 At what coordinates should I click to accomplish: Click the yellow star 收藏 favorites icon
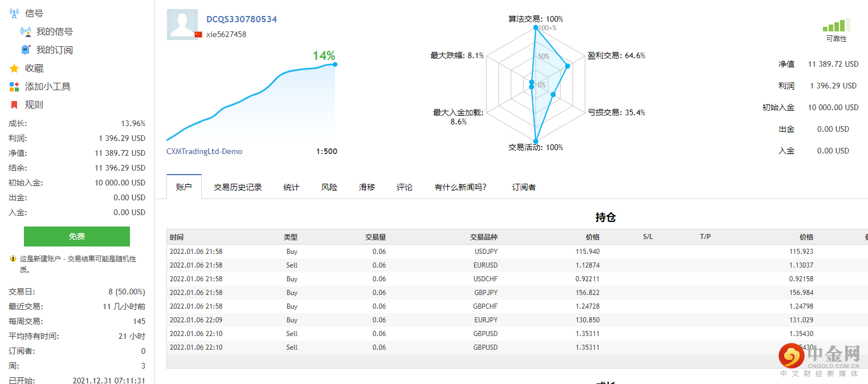point(14,68)
